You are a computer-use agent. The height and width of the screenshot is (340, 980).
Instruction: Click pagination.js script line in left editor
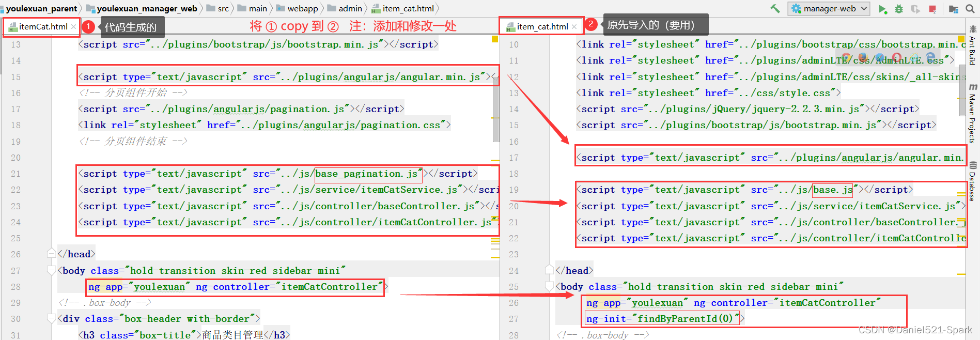tap(241, 109)
